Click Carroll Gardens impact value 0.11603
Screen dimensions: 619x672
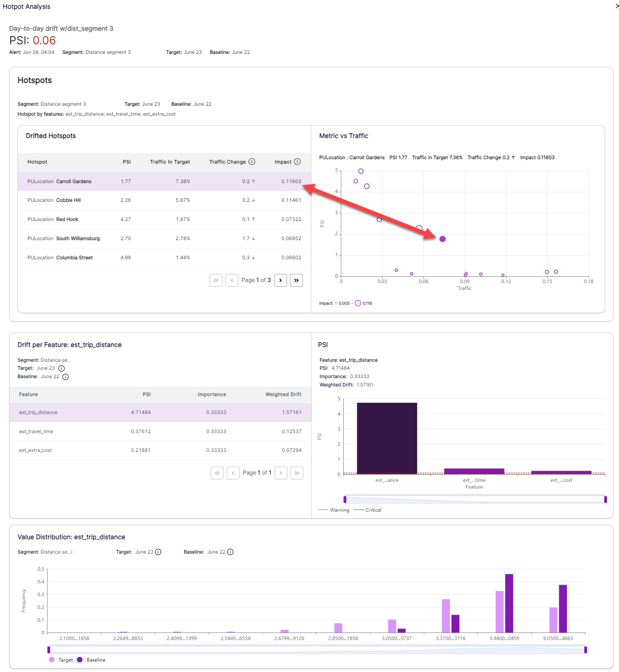click(x=291, y=181)
